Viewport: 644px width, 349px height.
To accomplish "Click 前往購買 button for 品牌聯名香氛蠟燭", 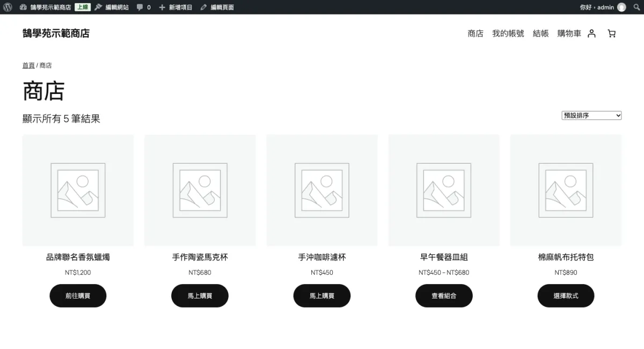I will (x=78, y=296).
